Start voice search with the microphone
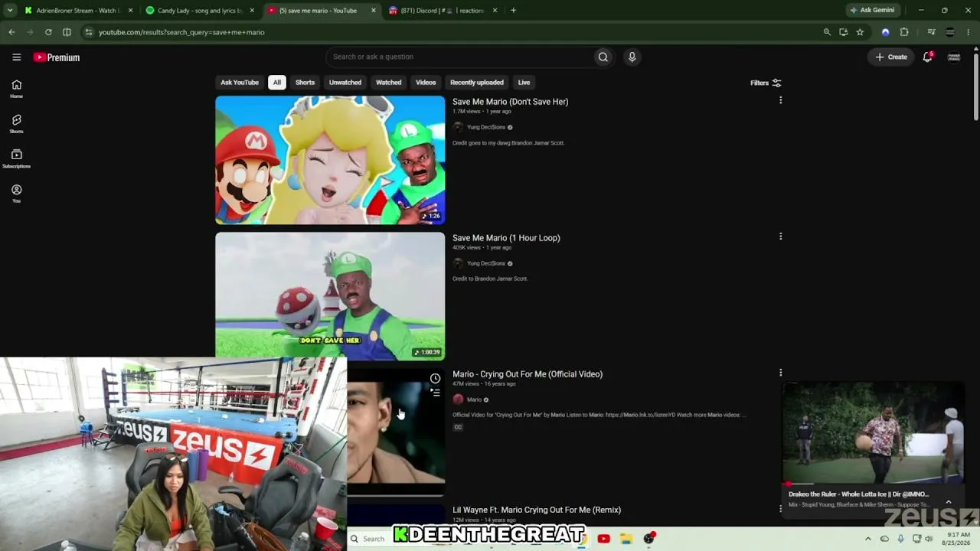This screenshot has width=980, height=551. pos(632,57)
